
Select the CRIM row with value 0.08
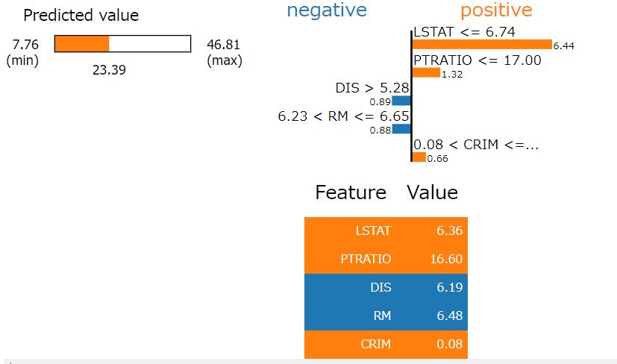click(386, 345)
